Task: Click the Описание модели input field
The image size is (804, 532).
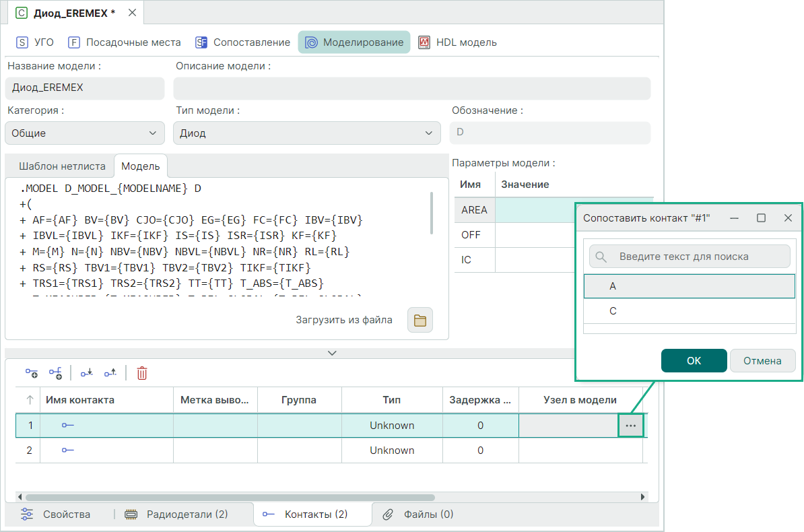Action: [x=411, y=88]
